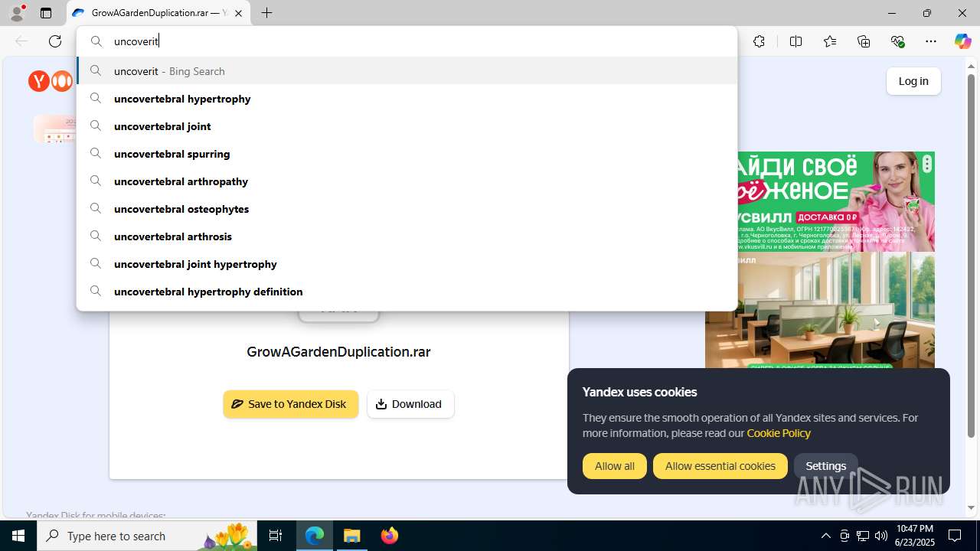Screen dimensions: 980x551
Task: Choose 'uncovertebral hypertrophy definition' suggestion
Action: click(x=407, y=292)
